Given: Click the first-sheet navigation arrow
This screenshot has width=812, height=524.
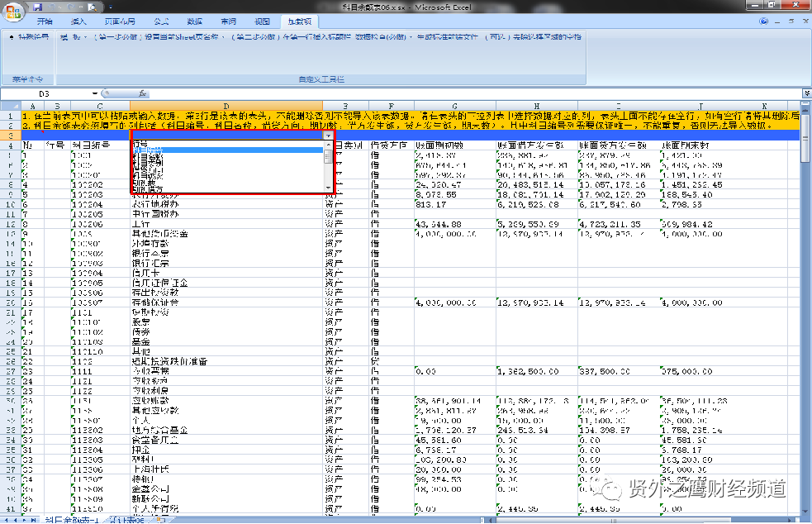Looking at the screenshot, I should point(5,519).
